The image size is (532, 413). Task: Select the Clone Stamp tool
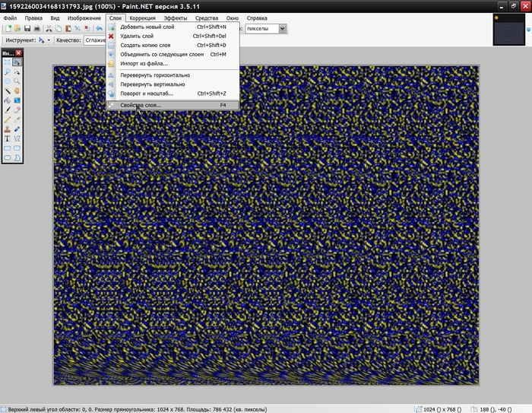tap(7, 129)
